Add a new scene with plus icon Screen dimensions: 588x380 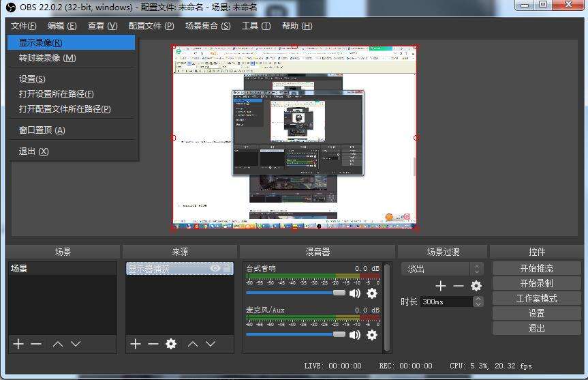(18, 344)
